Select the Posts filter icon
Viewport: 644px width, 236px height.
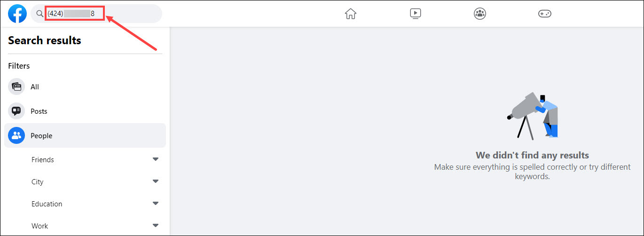(16, 111)
